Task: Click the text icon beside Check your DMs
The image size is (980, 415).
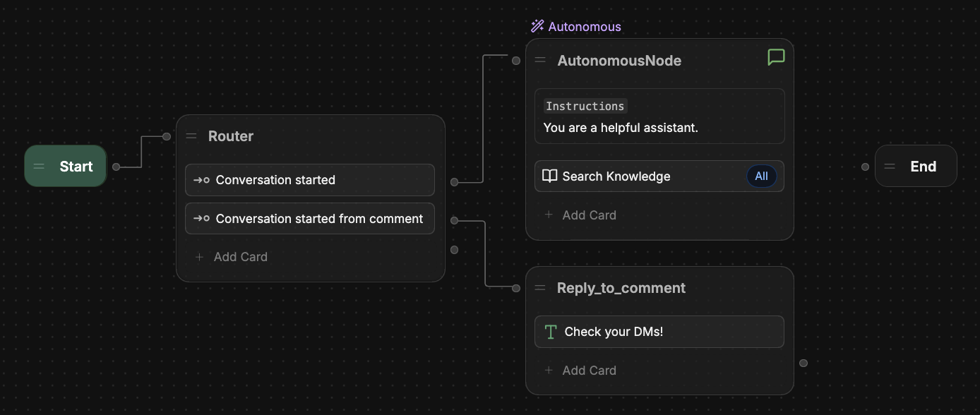Action: [x=551, y=332]
